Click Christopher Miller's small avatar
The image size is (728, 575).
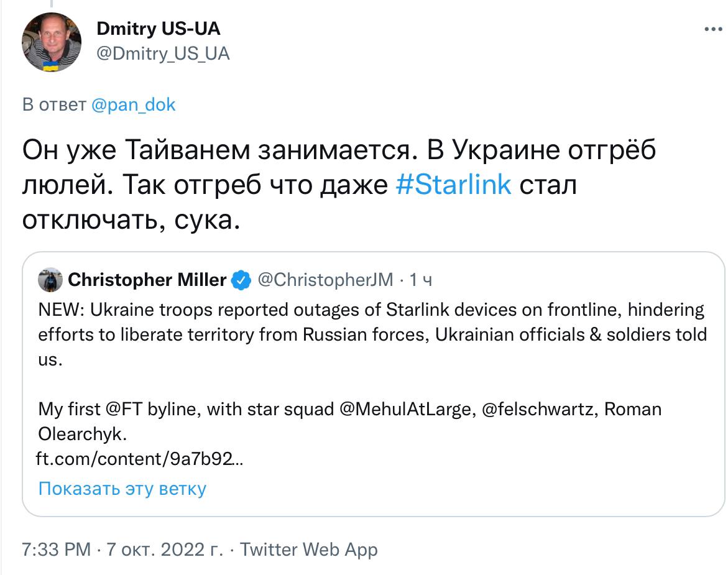click(x=50, y=280)
